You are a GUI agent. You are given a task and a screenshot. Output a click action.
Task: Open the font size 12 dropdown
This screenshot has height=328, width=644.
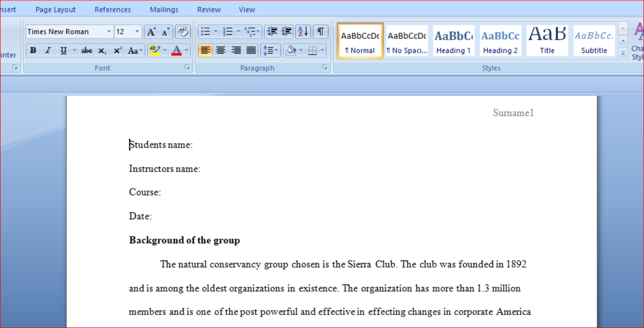tap(137, 32)
